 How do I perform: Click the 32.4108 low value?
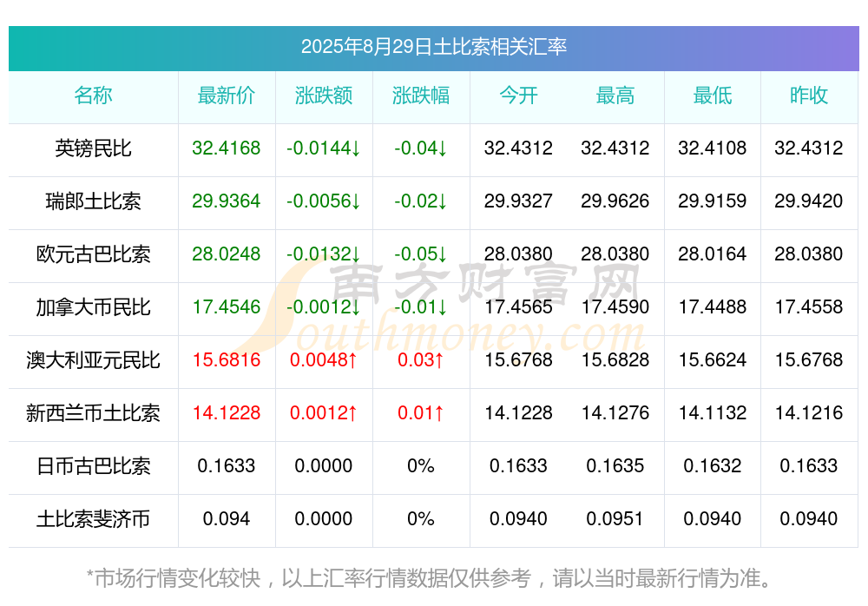click(x=713, y=148)
